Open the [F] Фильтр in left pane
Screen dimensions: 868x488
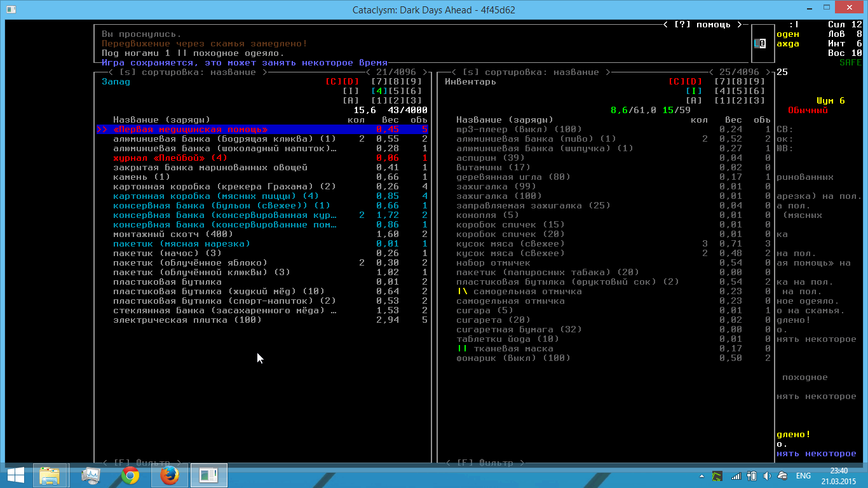[142, 463]
